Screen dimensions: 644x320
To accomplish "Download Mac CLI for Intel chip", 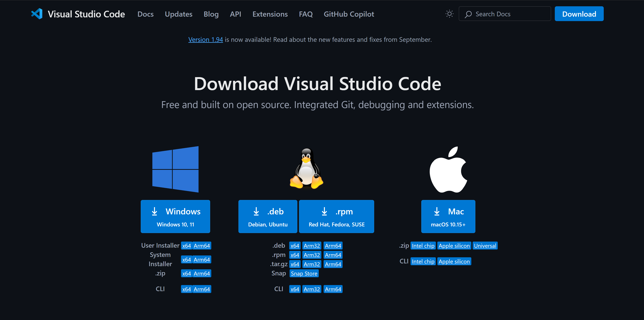I will pos(423,261).
